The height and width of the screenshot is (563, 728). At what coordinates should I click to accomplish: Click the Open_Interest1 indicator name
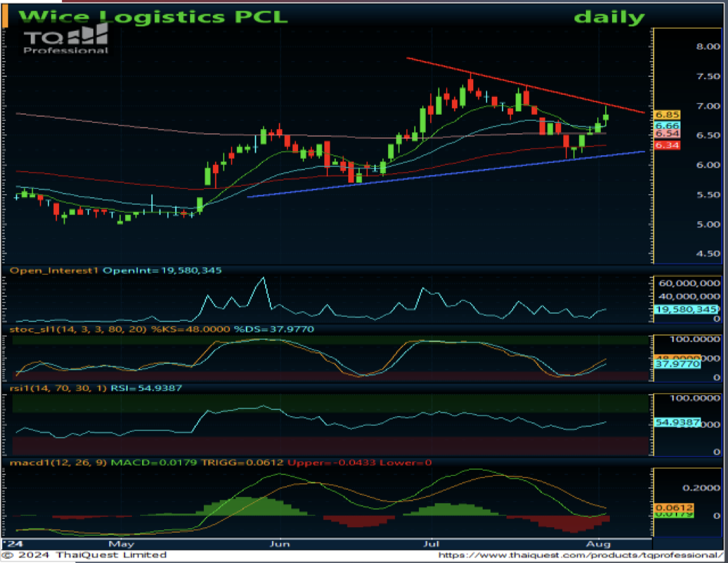[54, 271]
